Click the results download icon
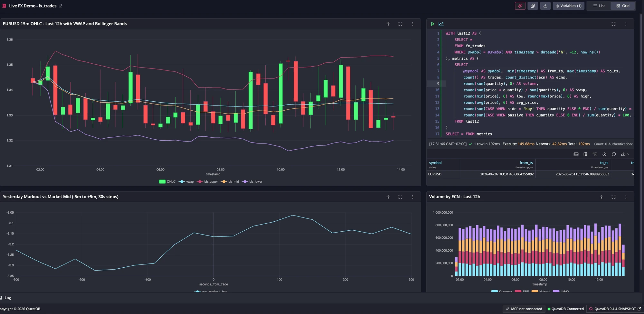This screenshot has height=314, width=644. pos(623,154)
